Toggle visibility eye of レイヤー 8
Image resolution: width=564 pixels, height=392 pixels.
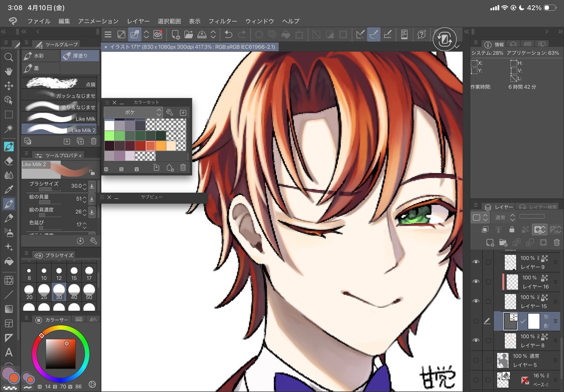pos(476,340)
